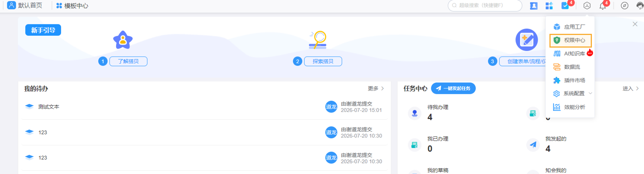Viewport: 644px width, 174px height.
Task: Select 应用工厂 from the dropdown menu
Action: (x=570, y=27)
